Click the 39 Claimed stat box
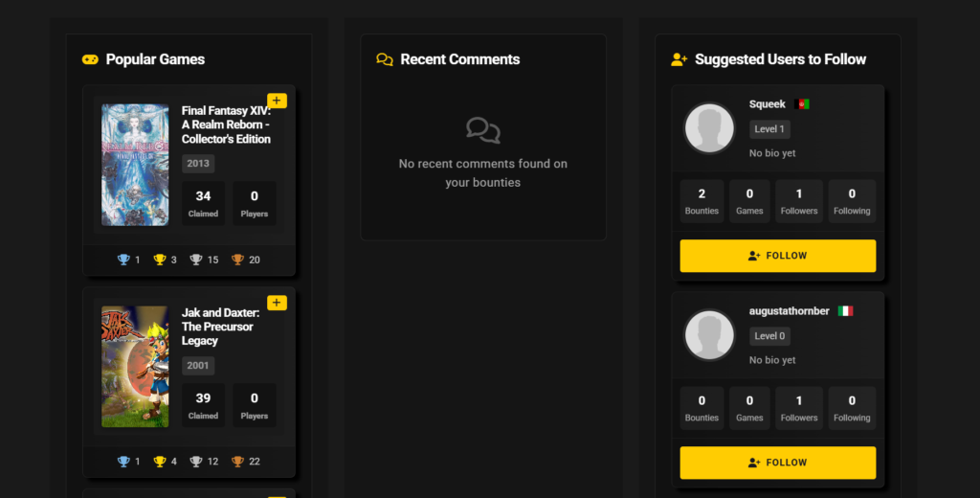980x498 pixels. 203,405
